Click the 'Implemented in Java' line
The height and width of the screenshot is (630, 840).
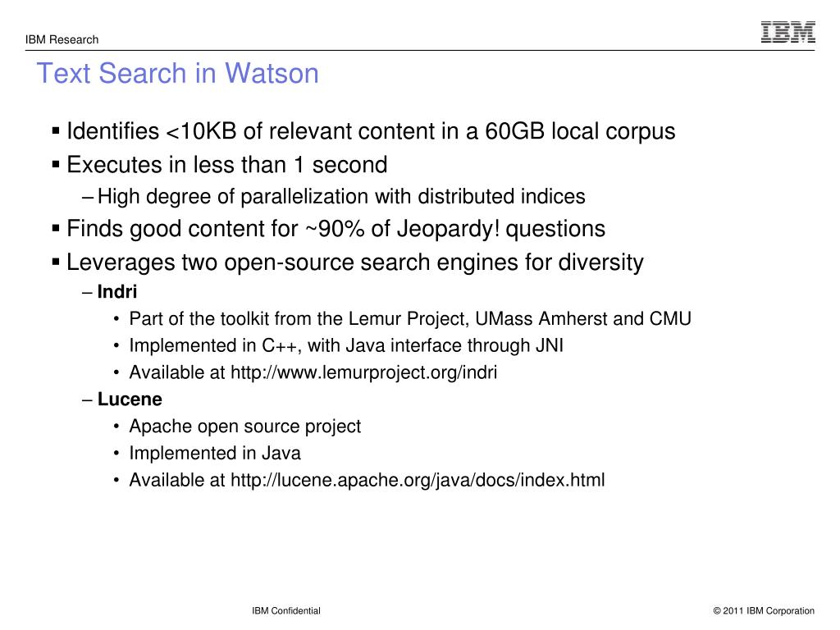click(215, 453)
